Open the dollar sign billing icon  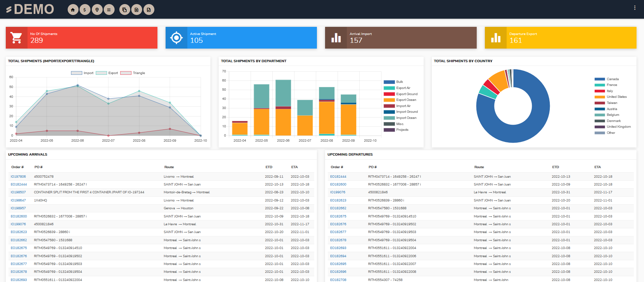85,10
